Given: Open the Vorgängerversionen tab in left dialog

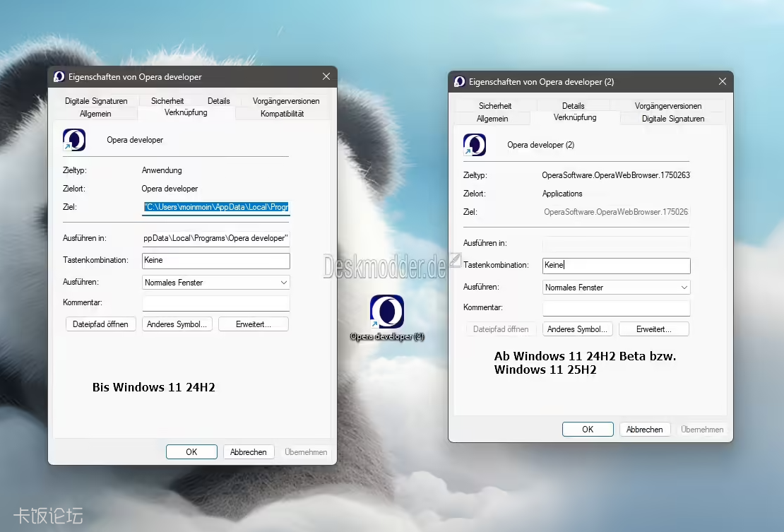Looking at the screenshot, I should coord(286,100).
